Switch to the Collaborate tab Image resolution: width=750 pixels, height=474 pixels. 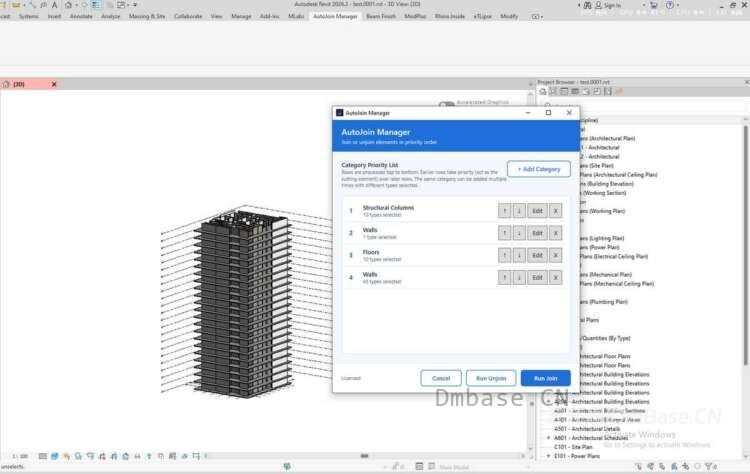pyautogui.click(x=188, y=16)
